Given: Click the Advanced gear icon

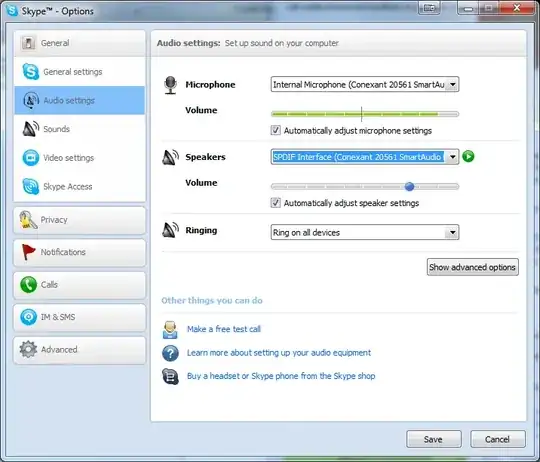Looking at the screenshot, I should [28, 349].
